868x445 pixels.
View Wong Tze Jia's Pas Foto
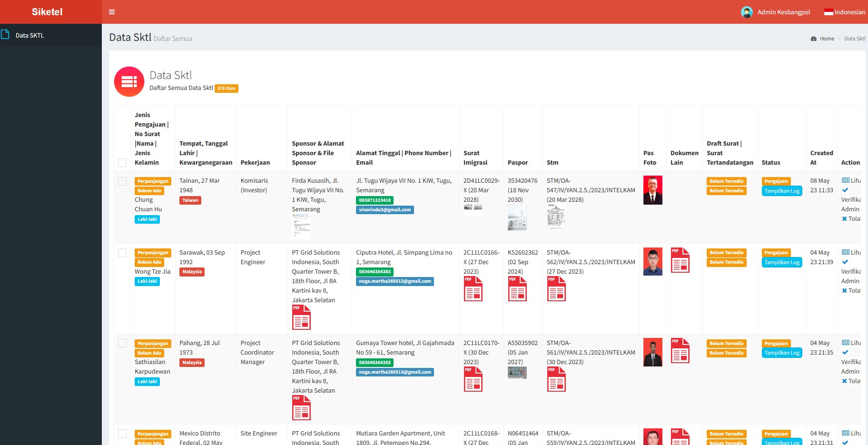[652, 261]
